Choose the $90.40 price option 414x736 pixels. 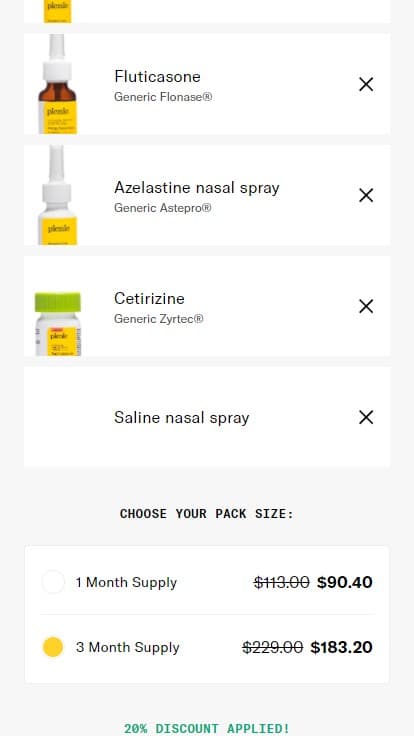[x=345, y=583]
